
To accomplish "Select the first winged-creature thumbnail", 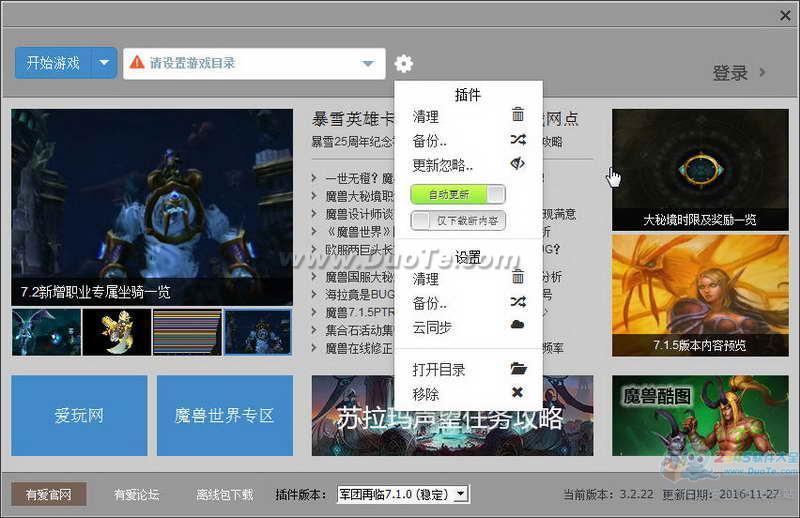I will (46, 332).
